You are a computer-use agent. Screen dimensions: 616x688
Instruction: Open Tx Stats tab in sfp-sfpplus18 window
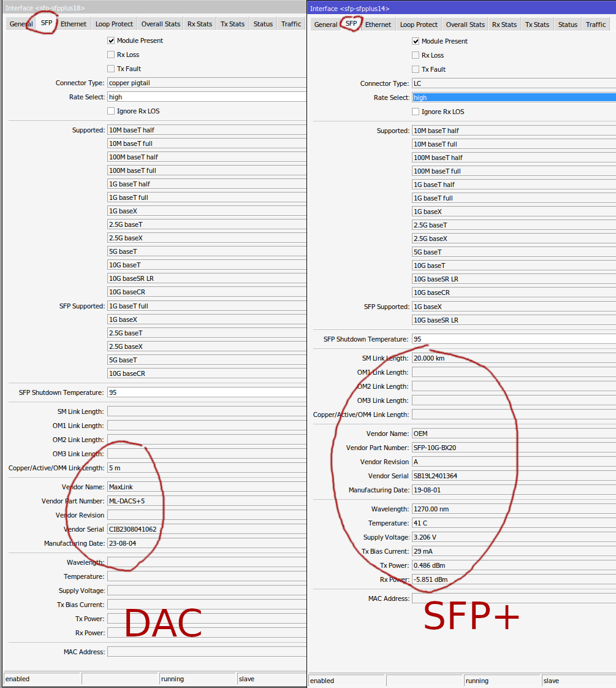click(x=232, y=24)
